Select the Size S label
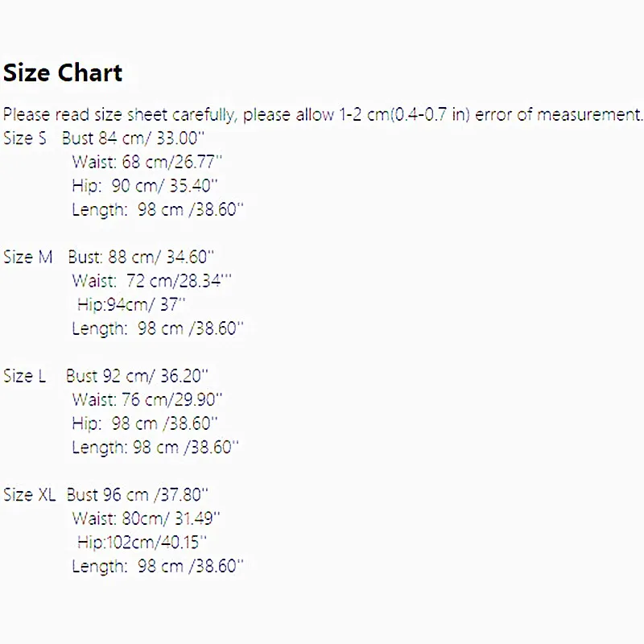The image size is (644, 644). (x=25, y=138)
